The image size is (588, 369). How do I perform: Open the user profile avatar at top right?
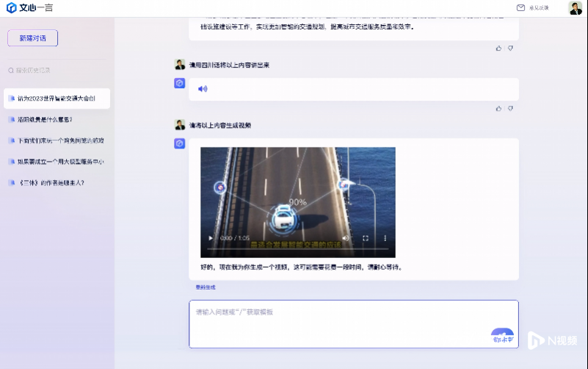(575, 8)
